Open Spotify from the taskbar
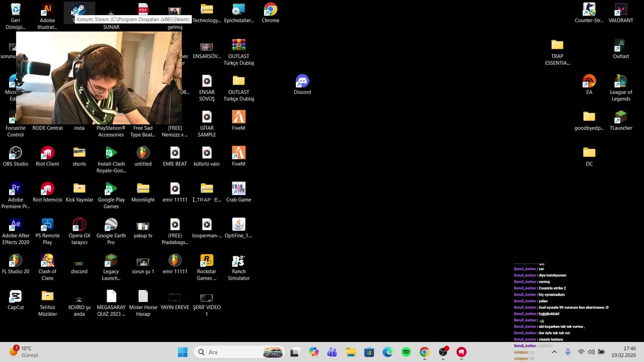This screenshot has width=644, height=362. (x=406, y=352)
